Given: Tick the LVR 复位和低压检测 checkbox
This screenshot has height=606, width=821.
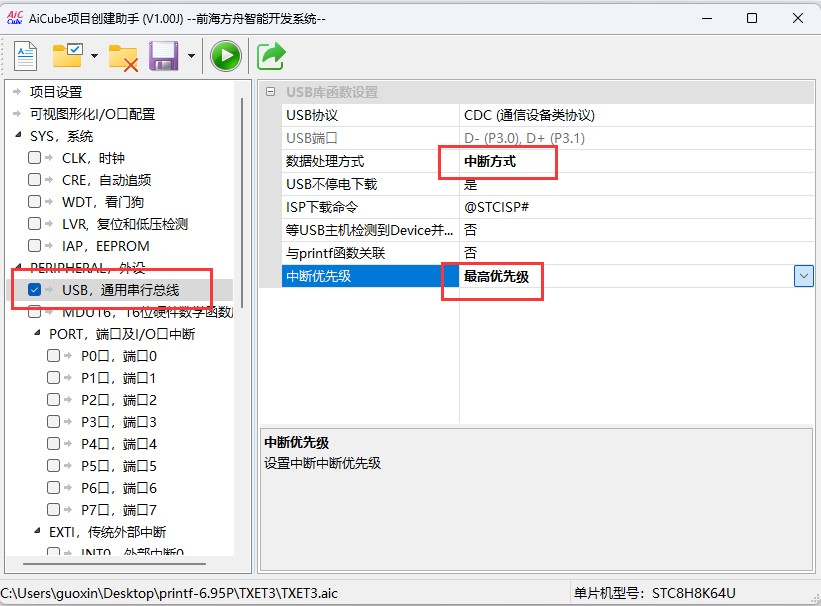Looking at the screenshot, I should (x=35, y=224).
